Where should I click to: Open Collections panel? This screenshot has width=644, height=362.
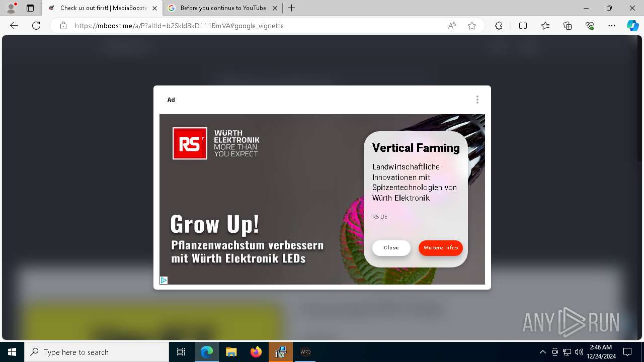pyautogui.click(x=568, y=26)
